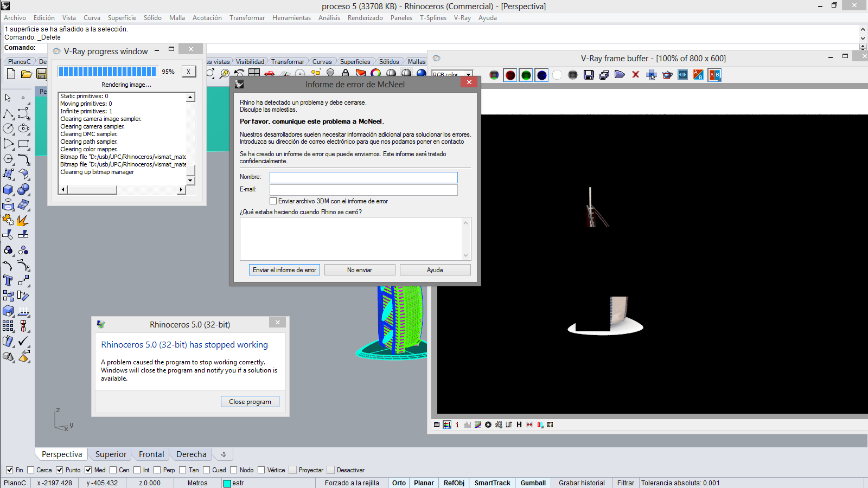The width and height of the screenshot is (868, 488).
Task: Switch to RGB channels view in frame buffer
Action: (x=494, y=75)
